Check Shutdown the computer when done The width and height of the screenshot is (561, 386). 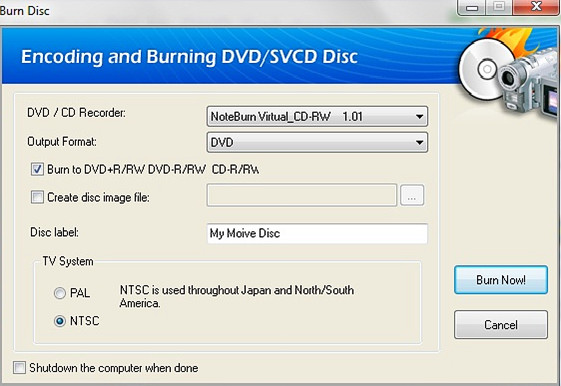tap(19, 367)
